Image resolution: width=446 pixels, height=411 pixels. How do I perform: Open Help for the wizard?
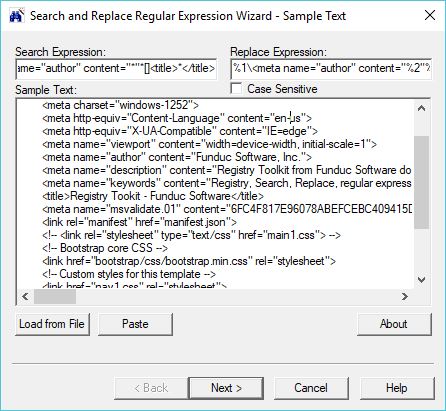pos(397,388)
